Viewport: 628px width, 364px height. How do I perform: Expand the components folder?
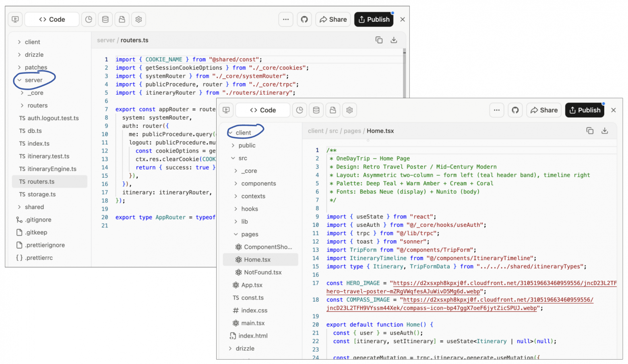coord(258,183)
